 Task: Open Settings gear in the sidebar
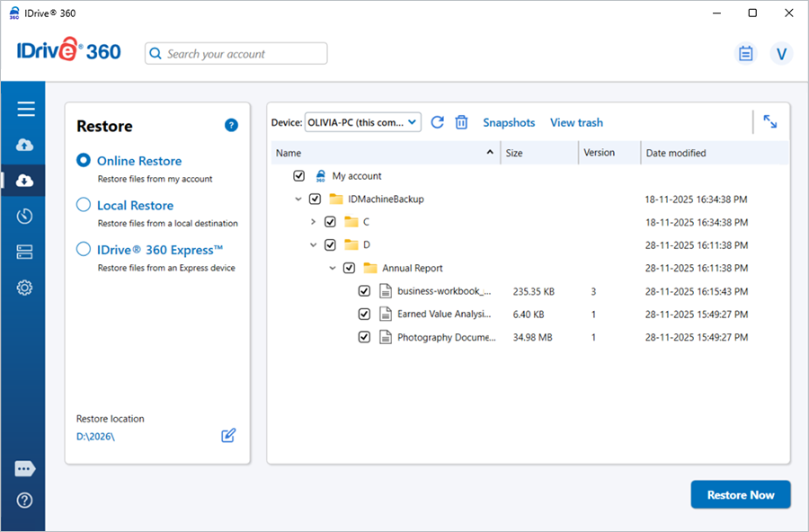25,288
